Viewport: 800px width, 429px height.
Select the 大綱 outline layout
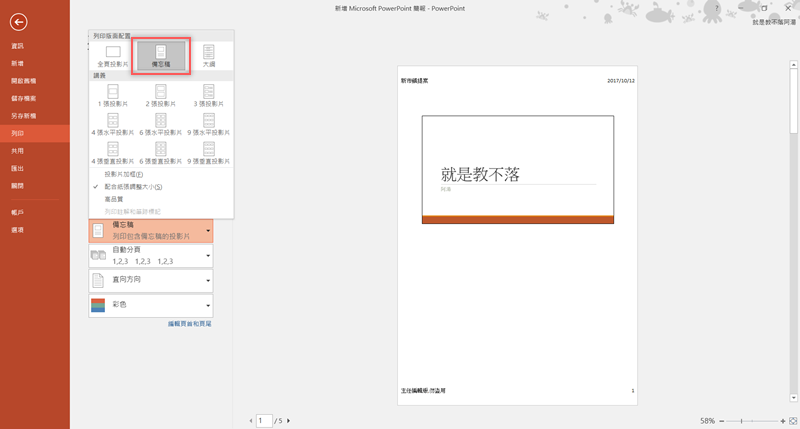tap(208, 56)
